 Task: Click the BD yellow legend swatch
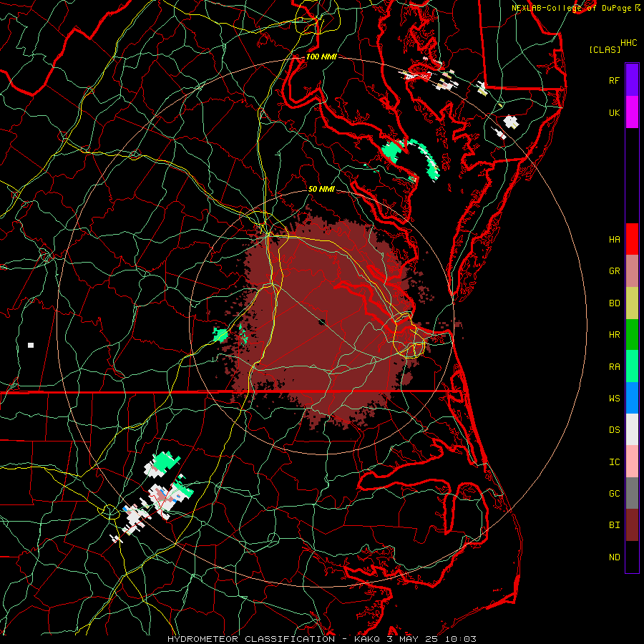632,303
